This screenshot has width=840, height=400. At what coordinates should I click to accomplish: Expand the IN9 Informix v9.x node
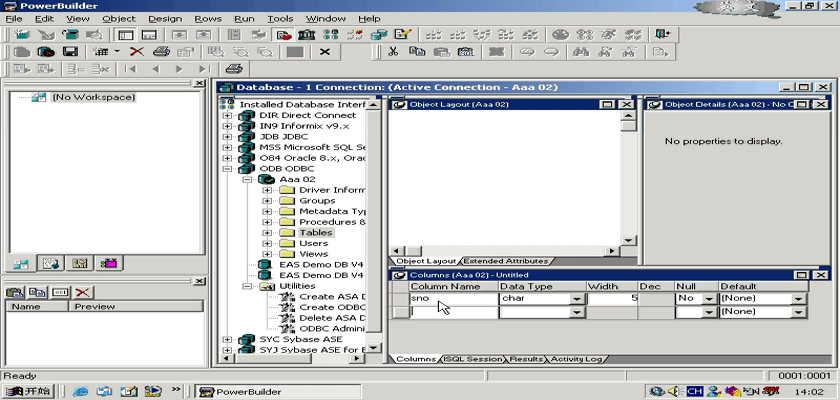pyautogui.click(x=227, y=126)
